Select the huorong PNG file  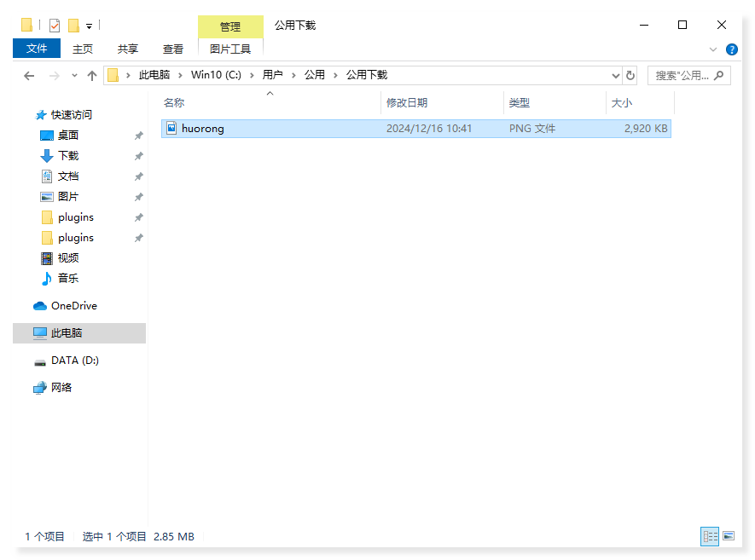coord(202,128)
